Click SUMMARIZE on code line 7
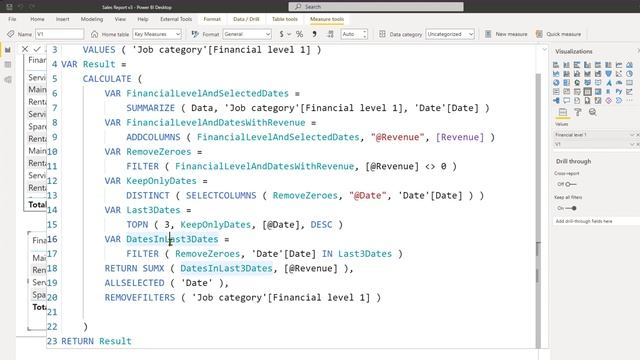This screenshot has width=640, height=360. (151, 108)
